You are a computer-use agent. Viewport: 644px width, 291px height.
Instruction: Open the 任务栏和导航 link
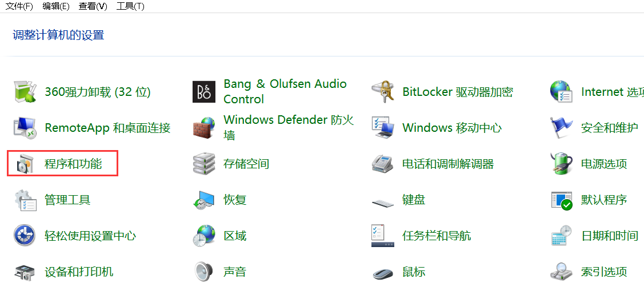pyautogui.click(x=437, y=236)
